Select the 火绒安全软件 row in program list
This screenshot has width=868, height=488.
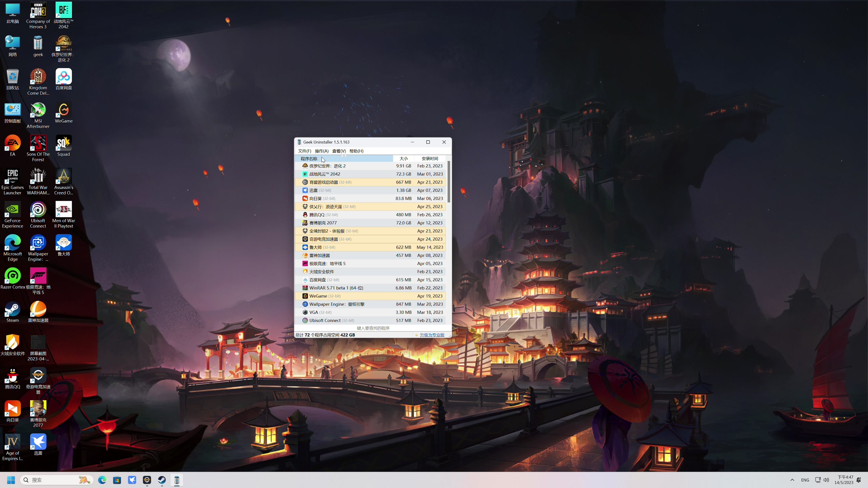point(370,272)
